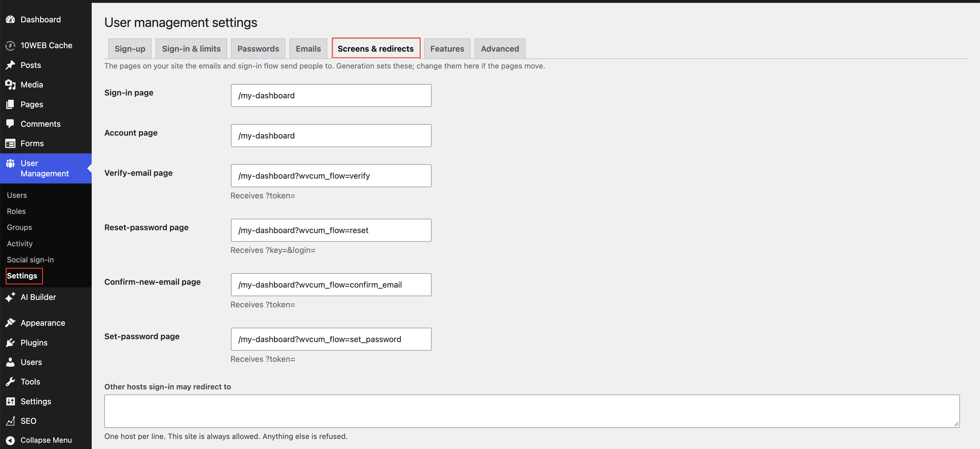The height and width of the screenshot is (449, 980).
Task: Select the Passwords tab
Action: click(x=258, y=49)
